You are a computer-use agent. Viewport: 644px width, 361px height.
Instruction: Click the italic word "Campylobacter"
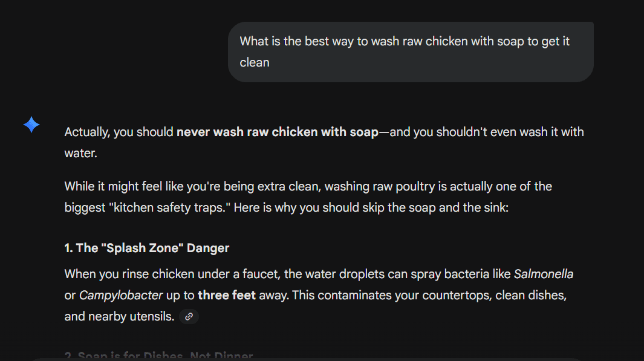122,295
